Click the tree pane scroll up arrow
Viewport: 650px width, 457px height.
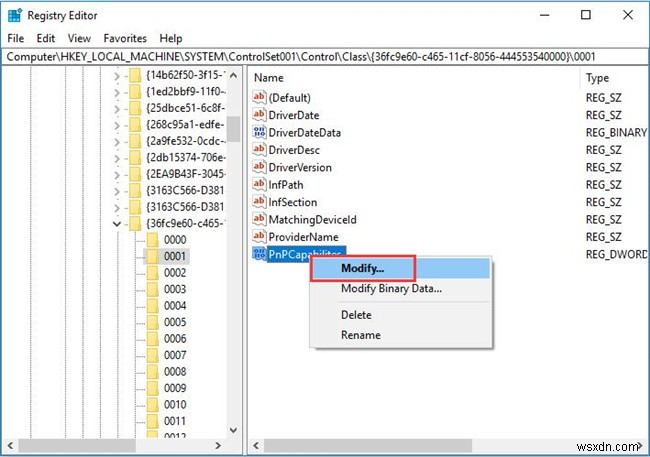233,75
